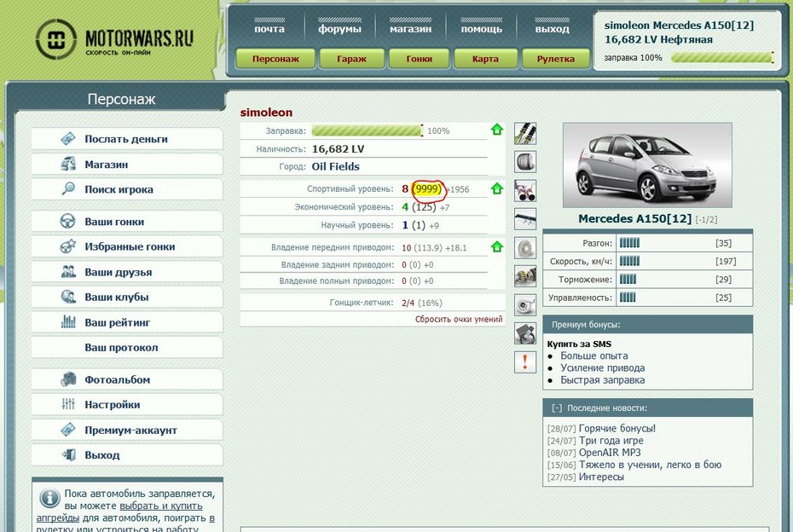Open Избранные гонки

tap(127, 246)
